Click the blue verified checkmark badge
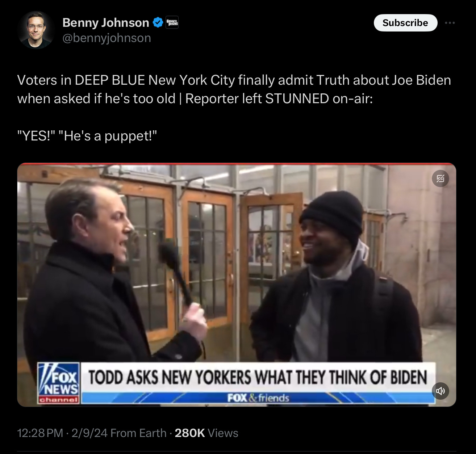 (x=158, y=23)
